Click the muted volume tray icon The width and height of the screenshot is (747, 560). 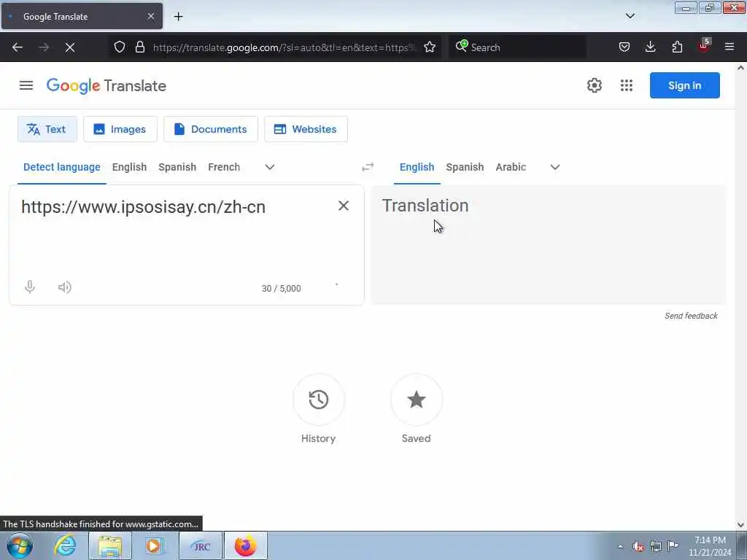(x=638, y=547)
